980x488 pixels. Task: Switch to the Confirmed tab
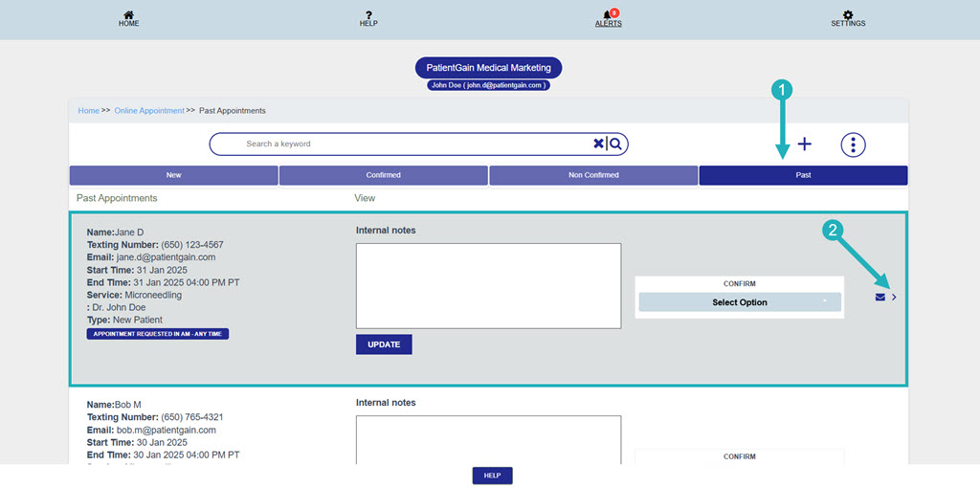[x=383, y=175]
